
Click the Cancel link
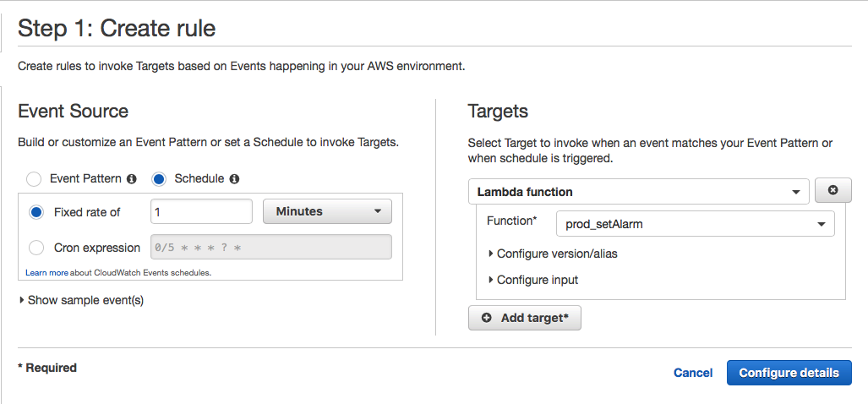point(693,373)
